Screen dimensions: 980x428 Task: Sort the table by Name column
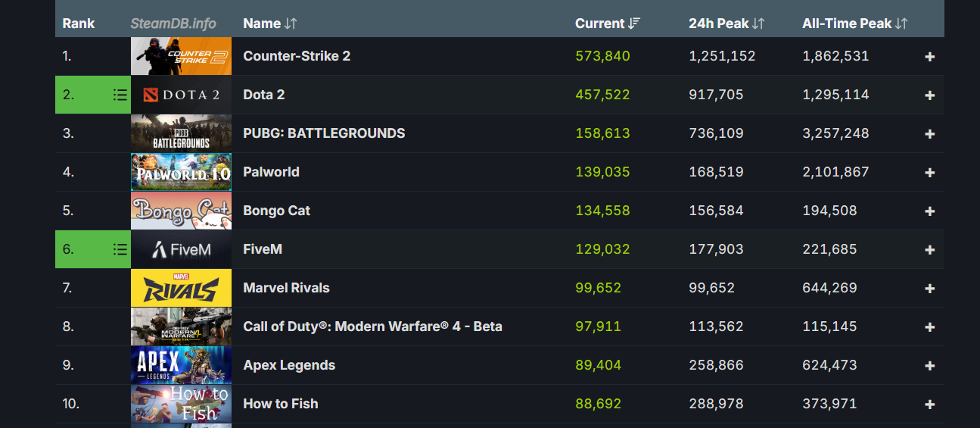point(269,23)
